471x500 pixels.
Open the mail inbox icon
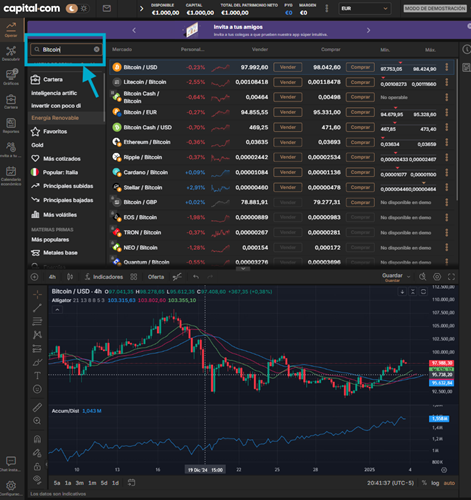[x=107, y=8]
